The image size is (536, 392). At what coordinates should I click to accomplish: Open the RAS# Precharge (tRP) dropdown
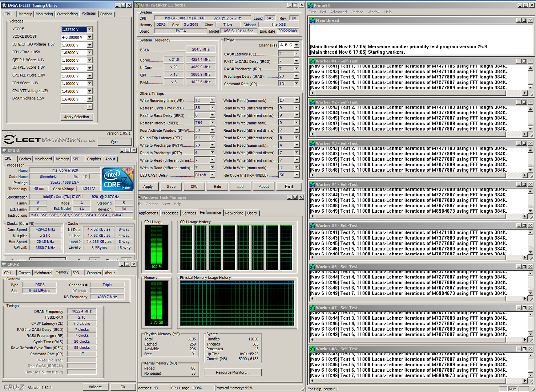297,69
